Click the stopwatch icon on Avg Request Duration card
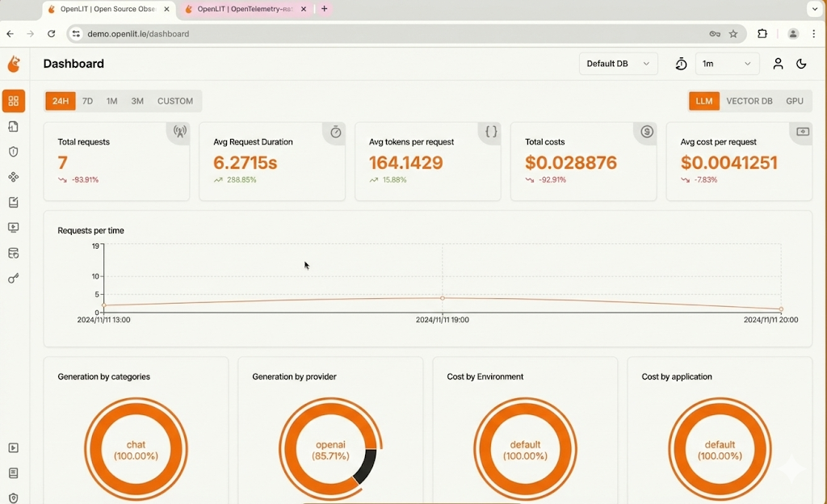 click(x=336, y=132)
